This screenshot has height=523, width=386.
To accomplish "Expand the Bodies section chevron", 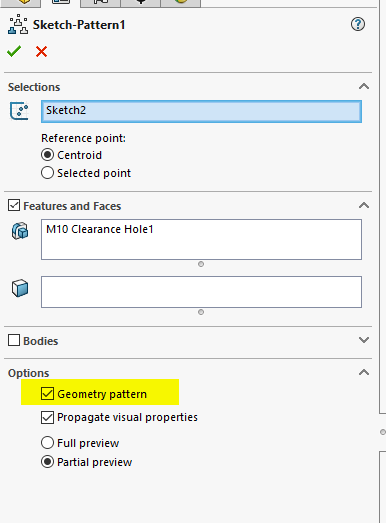I will tap(364, 340).
